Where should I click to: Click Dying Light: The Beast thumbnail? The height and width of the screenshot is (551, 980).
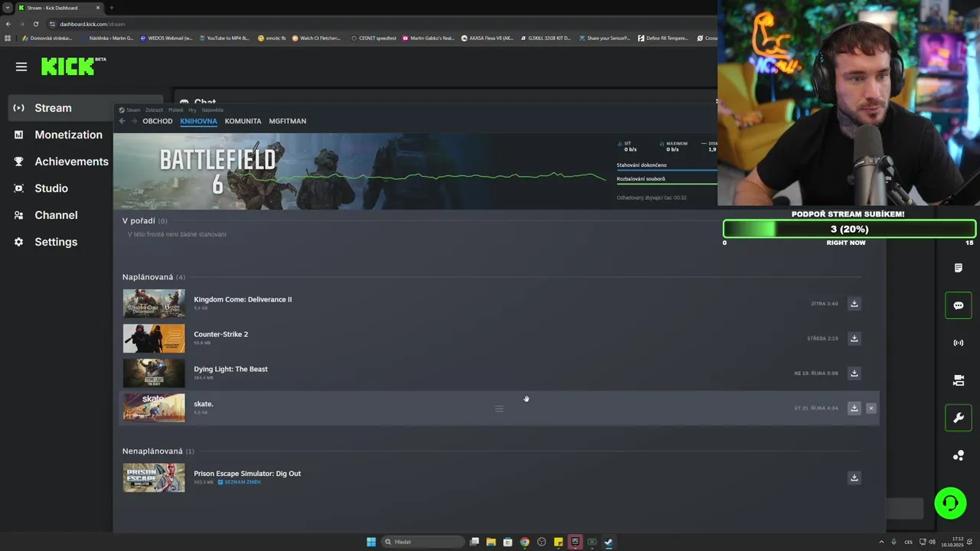pyautogui.click(x=154, y=373)
